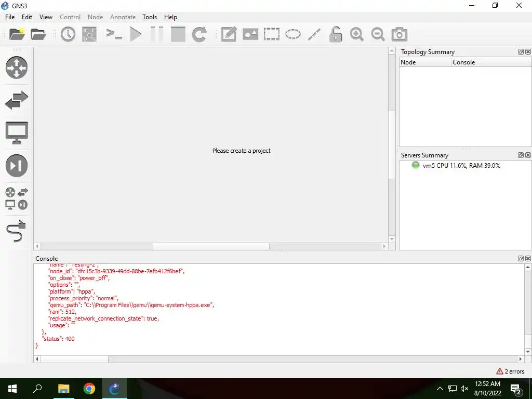The height and width of the screenshot is (399, 532).
Task: Sort by Console column header
Action: click(491, 62)
